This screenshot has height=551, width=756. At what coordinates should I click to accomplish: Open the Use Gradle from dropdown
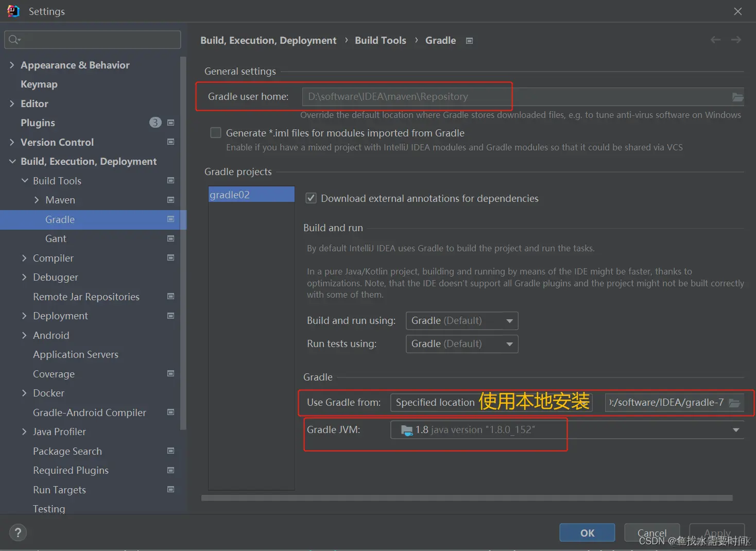click(x=491, y=403)
